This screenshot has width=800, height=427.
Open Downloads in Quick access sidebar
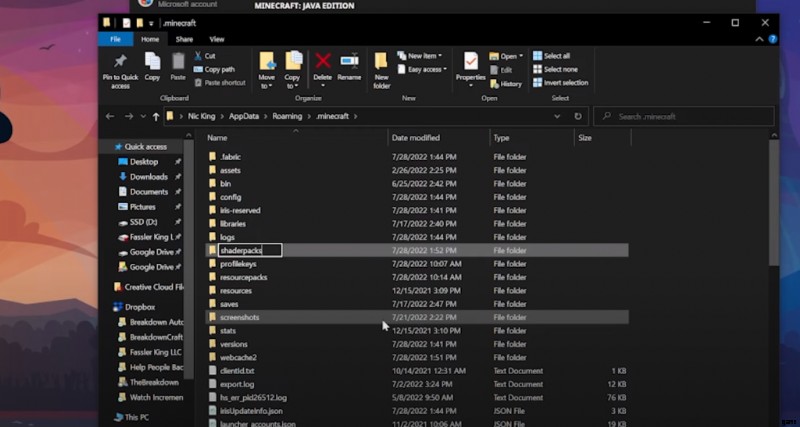click(x=148, y=177)
